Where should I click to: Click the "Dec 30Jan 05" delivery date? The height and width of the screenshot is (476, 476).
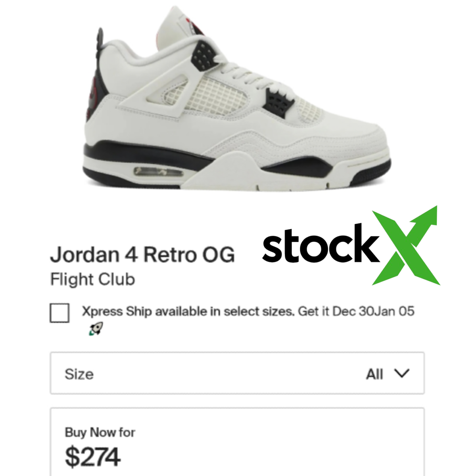373,311
